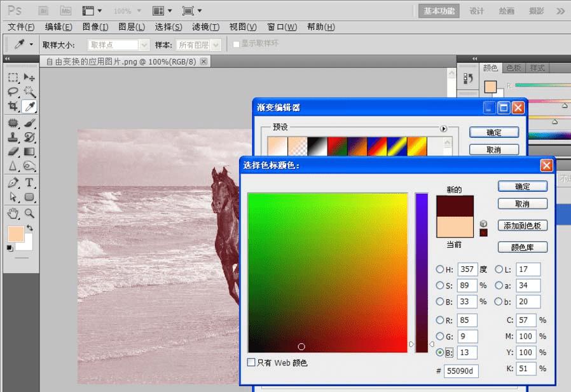The width and height of the screenshot is (571, 392).
Task: Select the Crop tool
Action: 13,106
